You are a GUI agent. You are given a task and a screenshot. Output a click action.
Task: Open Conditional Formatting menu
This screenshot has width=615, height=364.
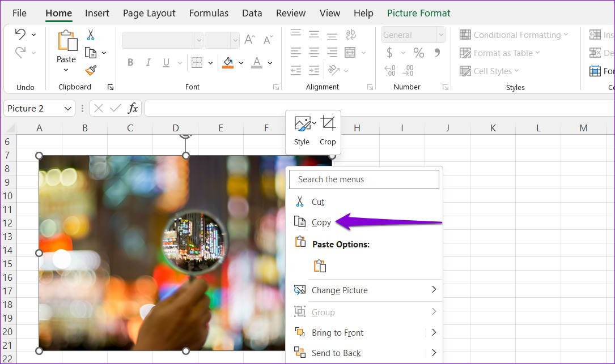coord(514,35)
